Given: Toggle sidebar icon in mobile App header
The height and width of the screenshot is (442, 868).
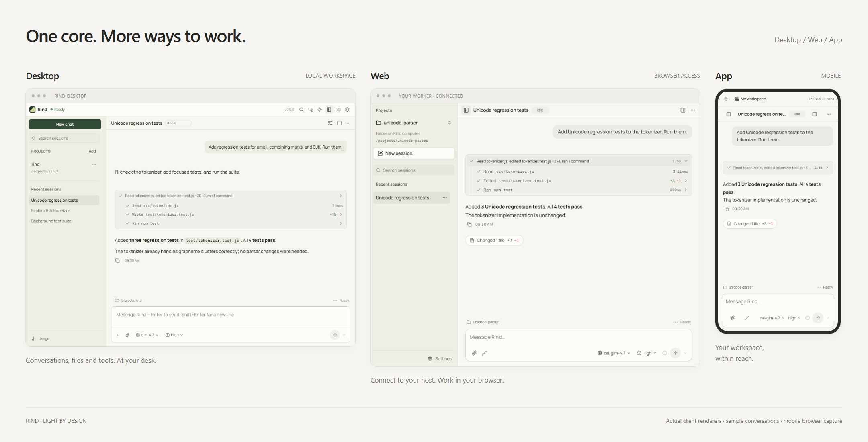Looking at the screenshot, I should [x=729, y=114].
